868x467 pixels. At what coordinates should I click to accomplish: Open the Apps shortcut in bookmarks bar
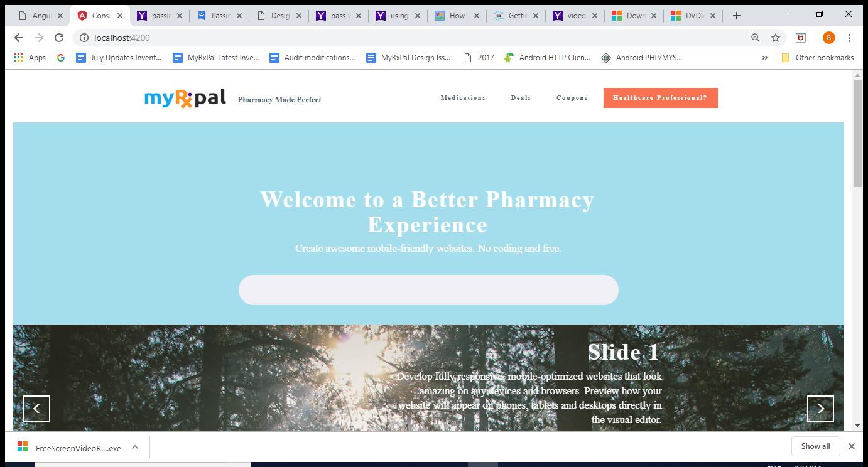(30, 58)
